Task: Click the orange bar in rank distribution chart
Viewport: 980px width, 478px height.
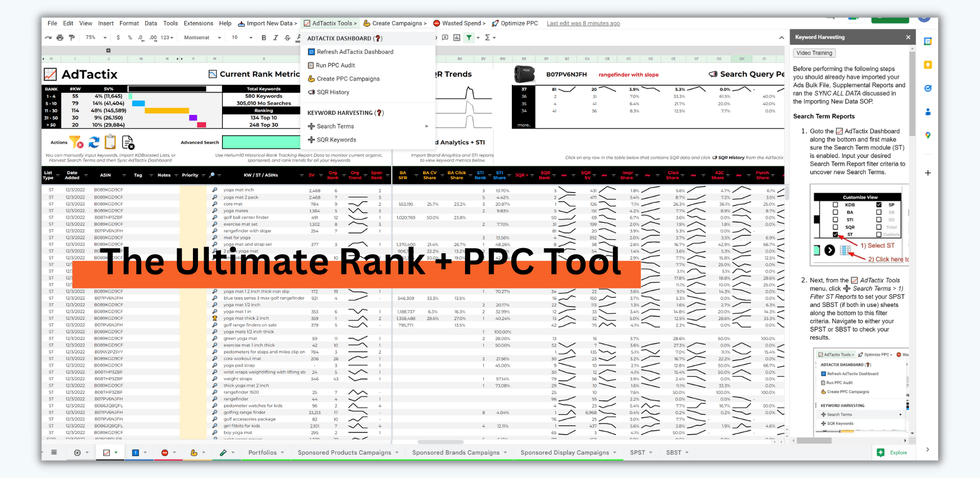Action: pyautogui.click(x=167, y=110)
